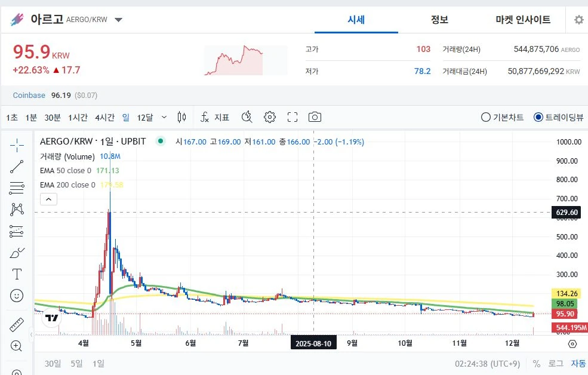588x375 pixels.
Task: Select the trend line drawing tool
Action: [x=17, y=167]
